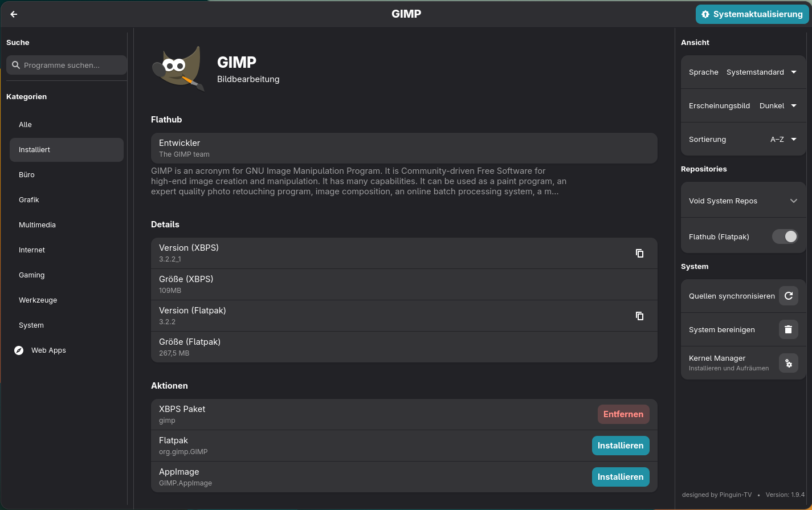812x510 pixels.
Task: Click the Version (Flatpak) label
Action: [193, 311]
